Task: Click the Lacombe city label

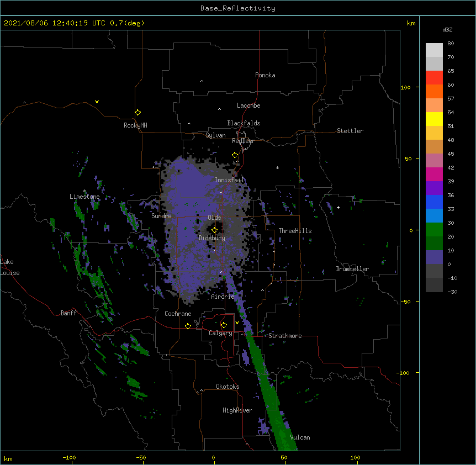Action: tap(248, 105)
